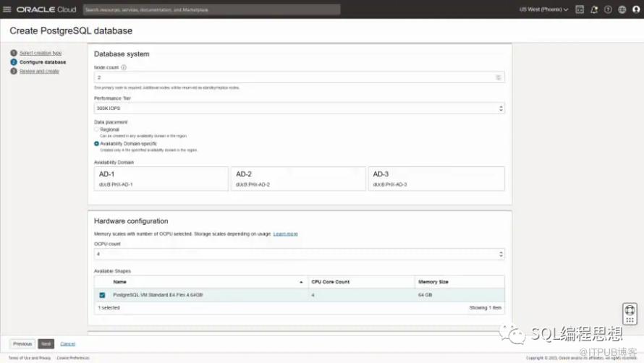Open Terms of Use and Privacy
Screen dimensions: 644x363
coord(30,358)
